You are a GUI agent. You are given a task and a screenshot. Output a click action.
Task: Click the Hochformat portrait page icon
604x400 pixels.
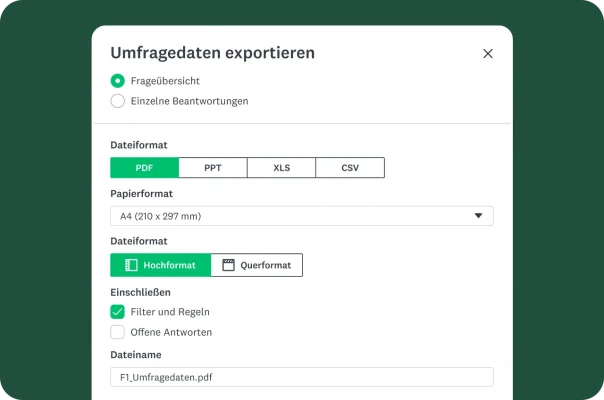[x=131, y=265]
